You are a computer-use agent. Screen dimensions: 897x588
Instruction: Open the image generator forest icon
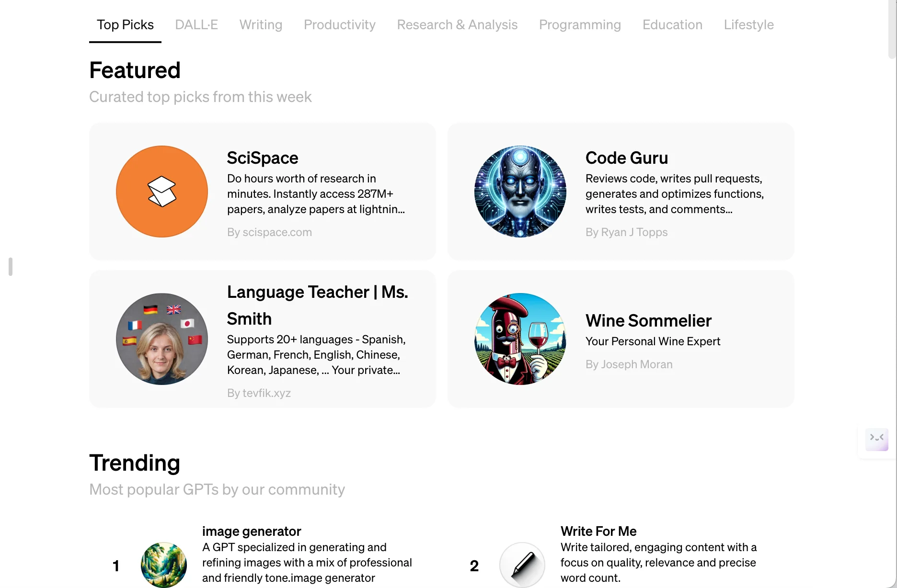click(164, 565)
